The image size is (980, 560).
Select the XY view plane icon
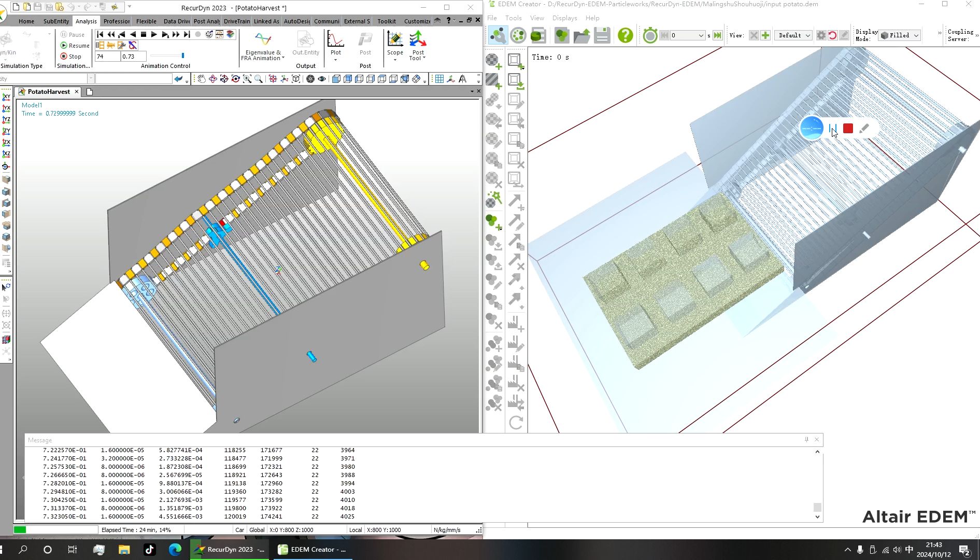click(x=6, y=97)
